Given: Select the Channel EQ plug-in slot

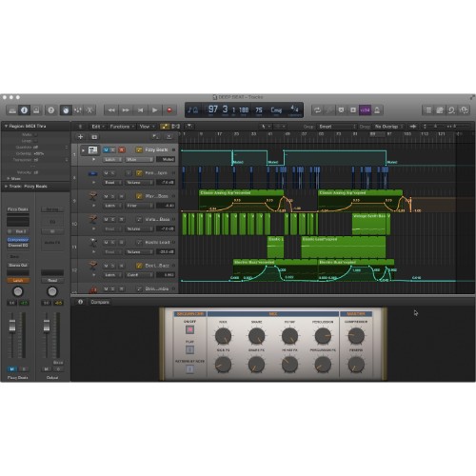Looking at the screenshot, I should [18, 246].
